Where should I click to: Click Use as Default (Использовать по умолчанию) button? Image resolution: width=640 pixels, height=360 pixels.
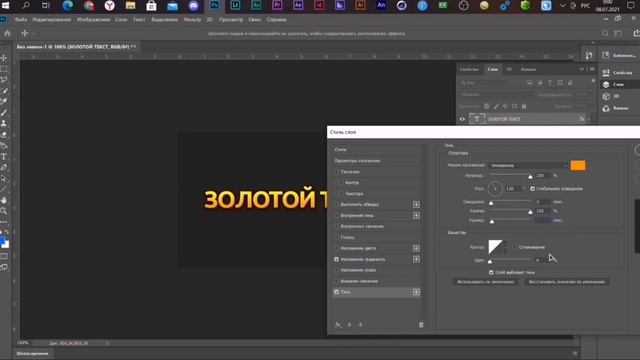click(486, 282)
